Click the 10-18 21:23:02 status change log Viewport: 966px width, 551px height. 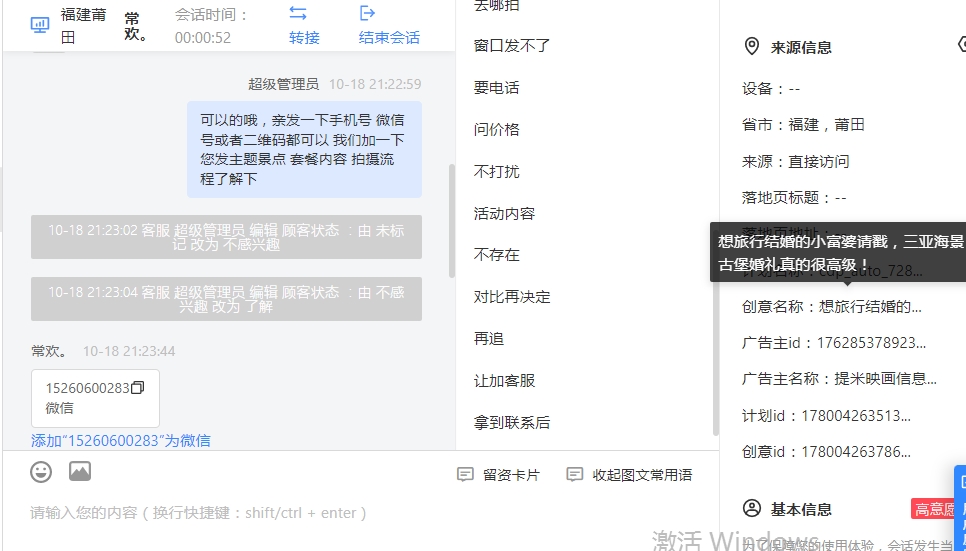pos(226,237)
